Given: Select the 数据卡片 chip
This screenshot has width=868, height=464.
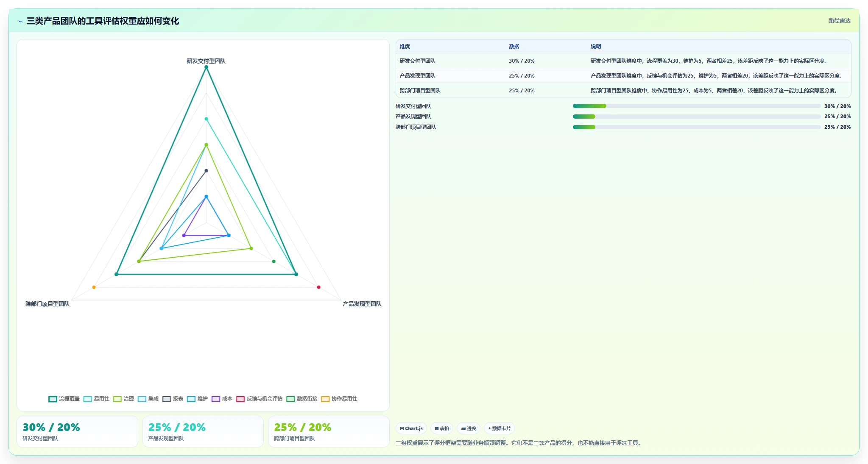Looking at the screenshot, I should point(500,428).
